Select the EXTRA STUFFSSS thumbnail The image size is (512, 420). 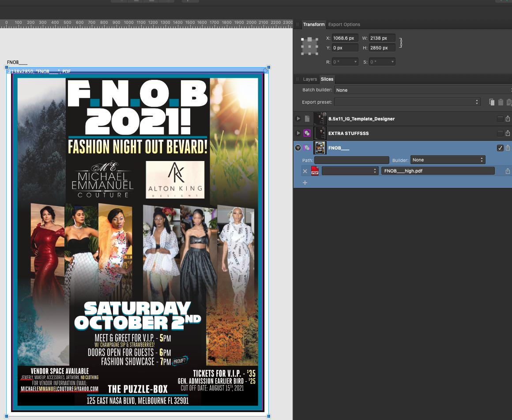[x=320, y=133]
